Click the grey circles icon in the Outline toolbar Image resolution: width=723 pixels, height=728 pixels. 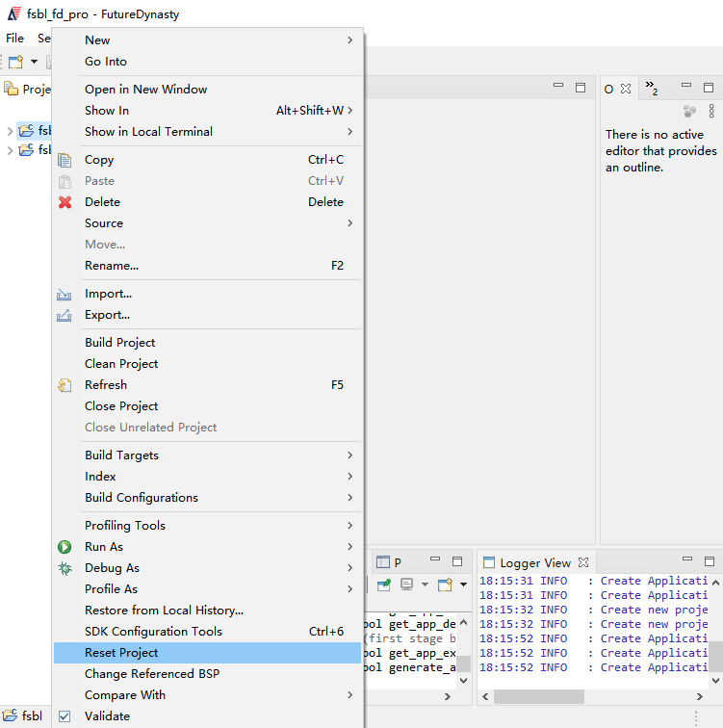tap(689, 111)
